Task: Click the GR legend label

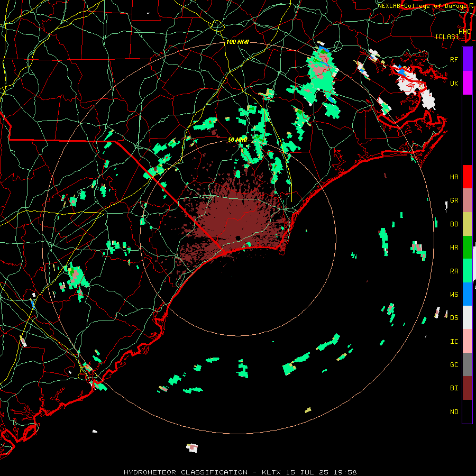Action: pyautogui.click(x=454, y=200)
